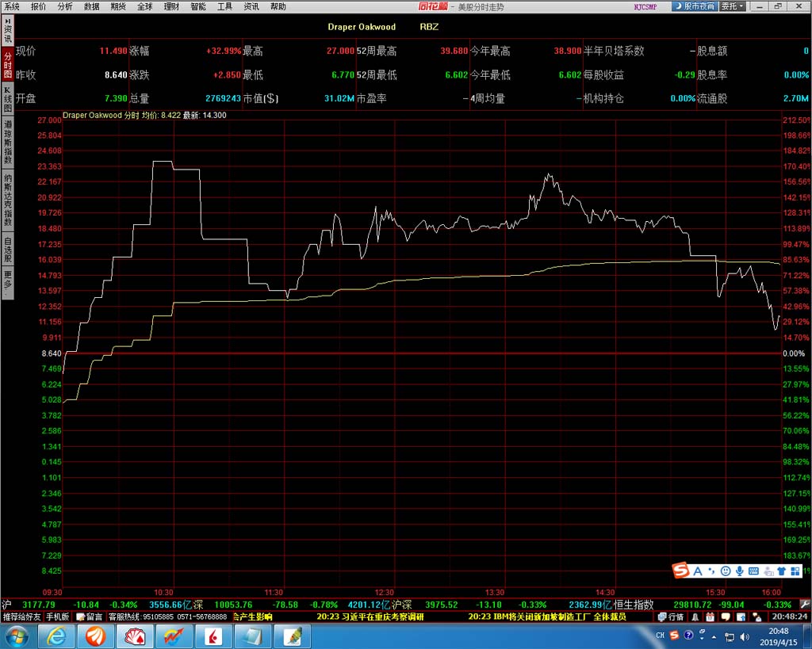Click the 推荐给好友 button
812x649 pixels.
tap(21, 617)
